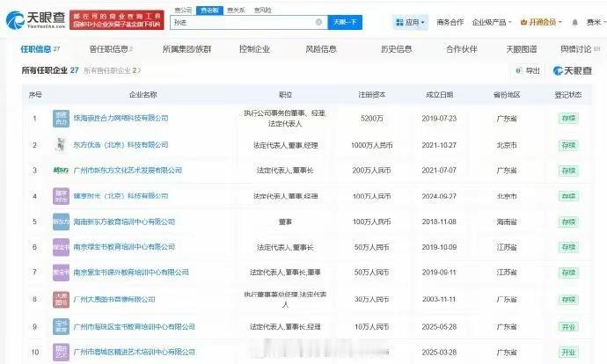Open 广州市新东方文化艺术发展有限公司 link
The image size is (607, 364).
pos(128,171)
